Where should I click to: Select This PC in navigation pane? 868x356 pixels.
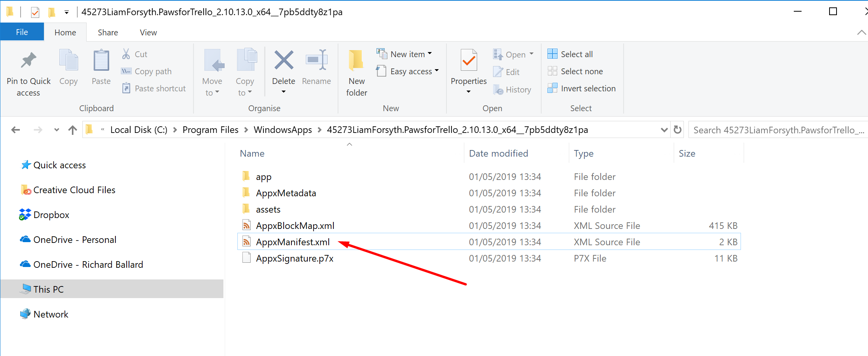[x=112, y=289]
